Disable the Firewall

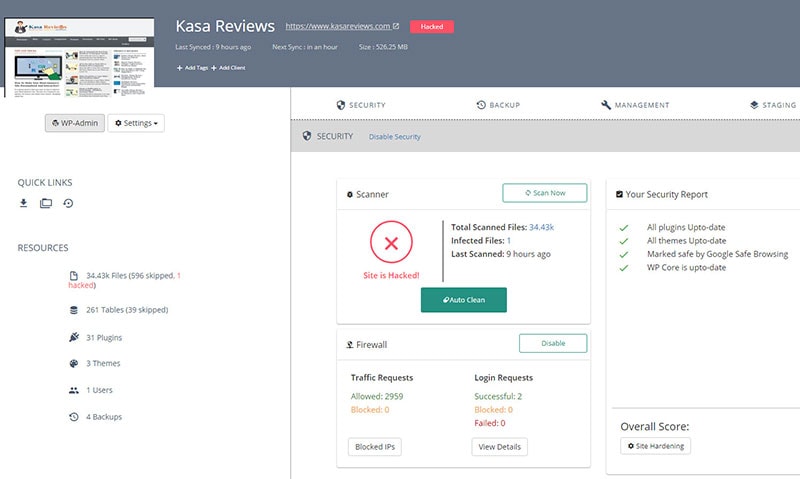552,344
